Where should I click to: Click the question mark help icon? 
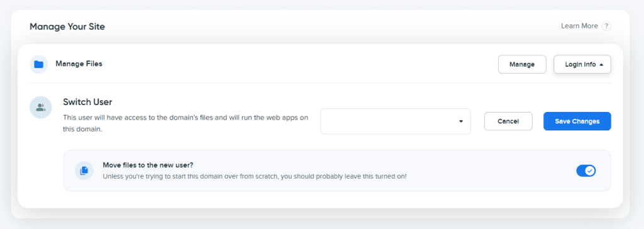606,26
